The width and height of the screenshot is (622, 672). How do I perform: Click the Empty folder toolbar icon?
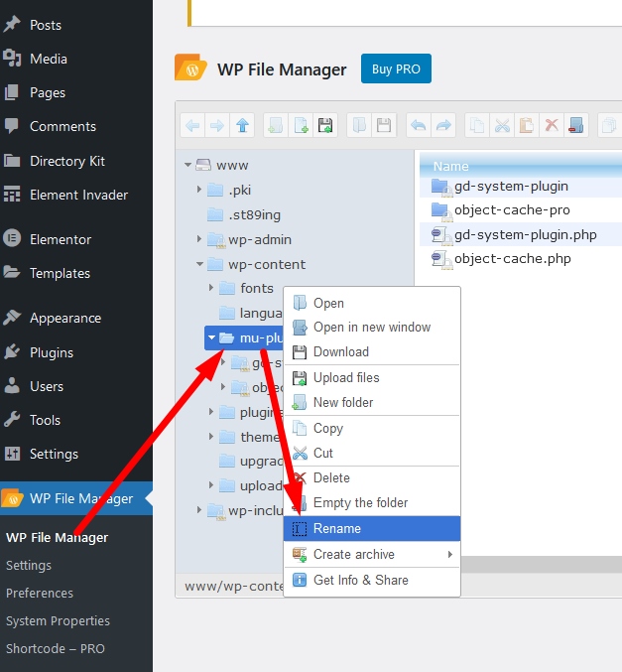pyautogui.click(x=576, y=126)
